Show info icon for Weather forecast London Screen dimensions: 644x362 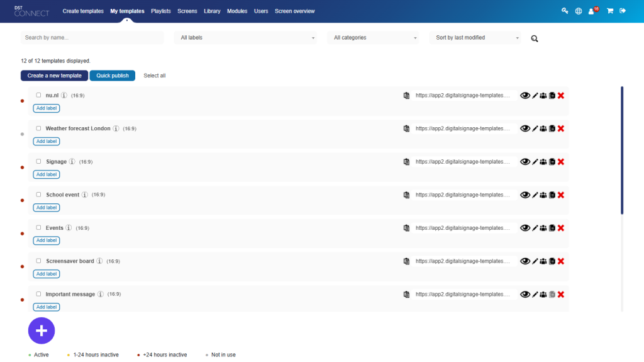[x=116, y=128]
